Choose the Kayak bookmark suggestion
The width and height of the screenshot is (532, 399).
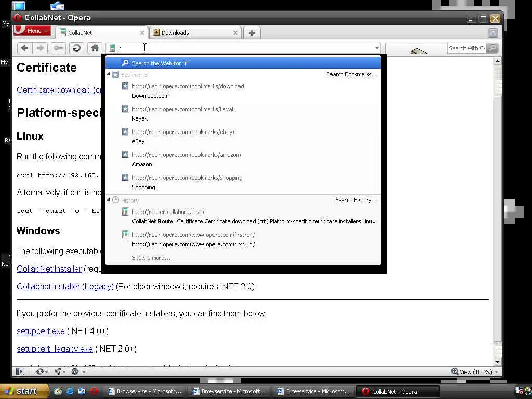click(243, 114)
